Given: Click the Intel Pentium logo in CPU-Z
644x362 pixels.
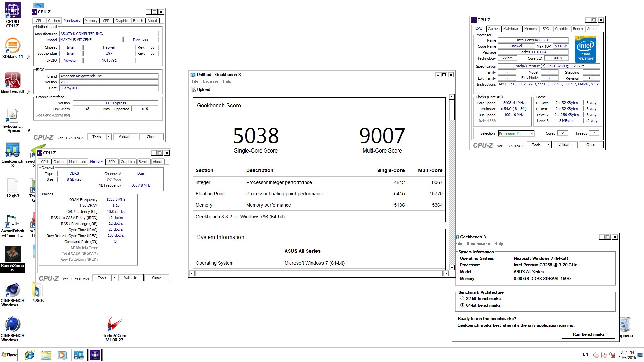Looking at the screenshot, I should coord(585,50).
